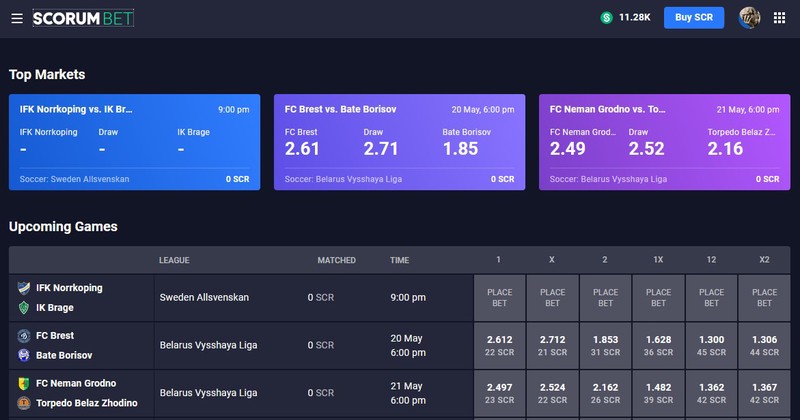The width and height of the screenshot is (800, 420).
Task: Click FC Neman Grodno team crest
Action: pyautogui.click(x=23, y=383)
